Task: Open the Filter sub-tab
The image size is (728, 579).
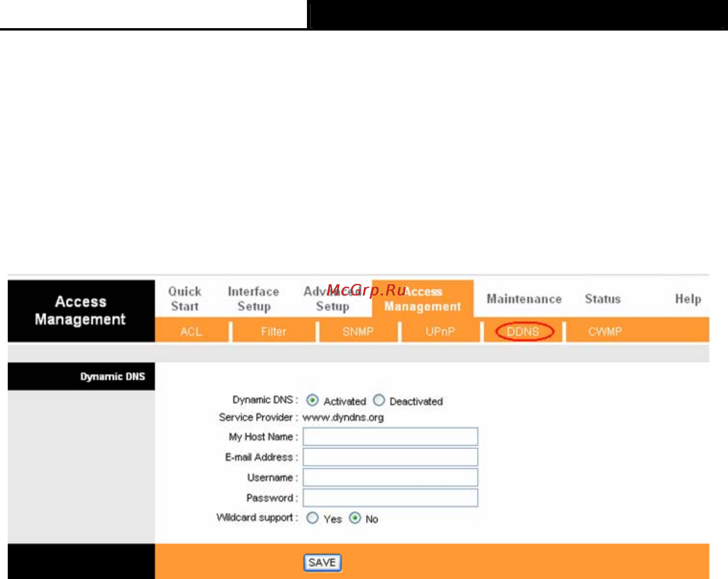Action: tap(274, 332)
